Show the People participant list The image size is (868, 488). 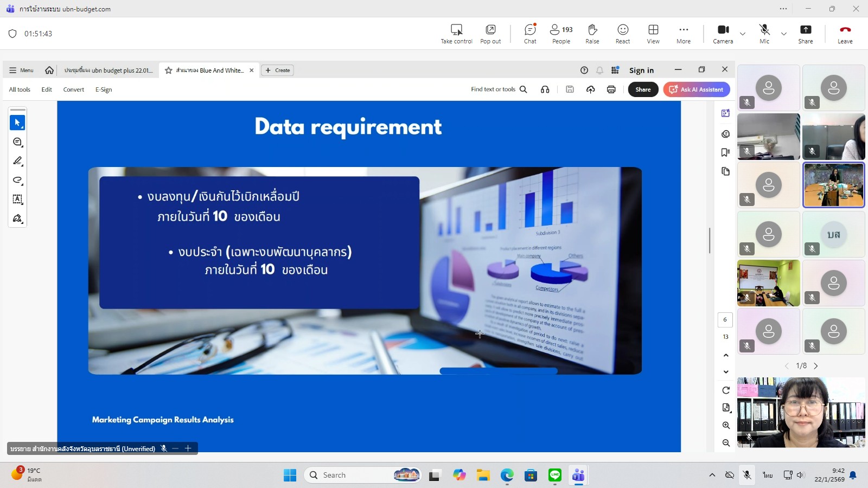(x=561, y=34)
